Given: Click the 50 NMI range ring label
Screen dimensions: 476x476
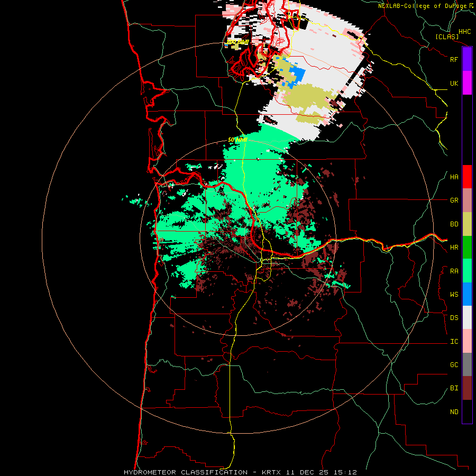Looking at the screenshot, I should click(237, 140).
